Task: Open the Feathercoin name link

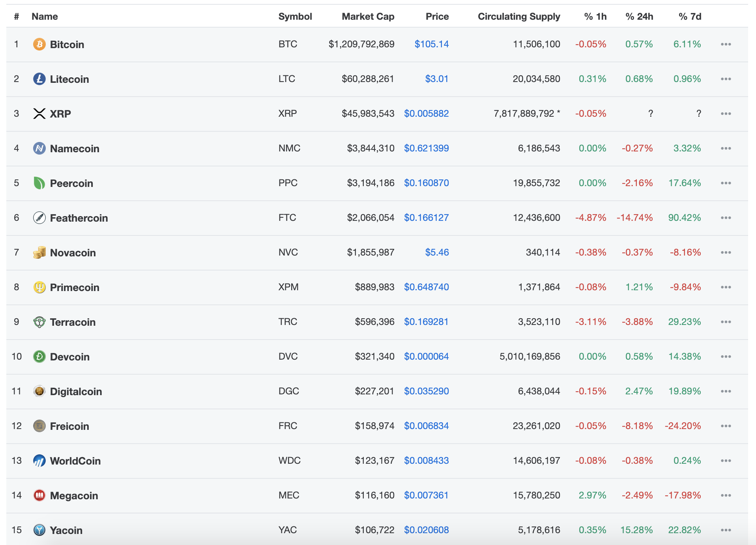Action: tap(79, 218)
